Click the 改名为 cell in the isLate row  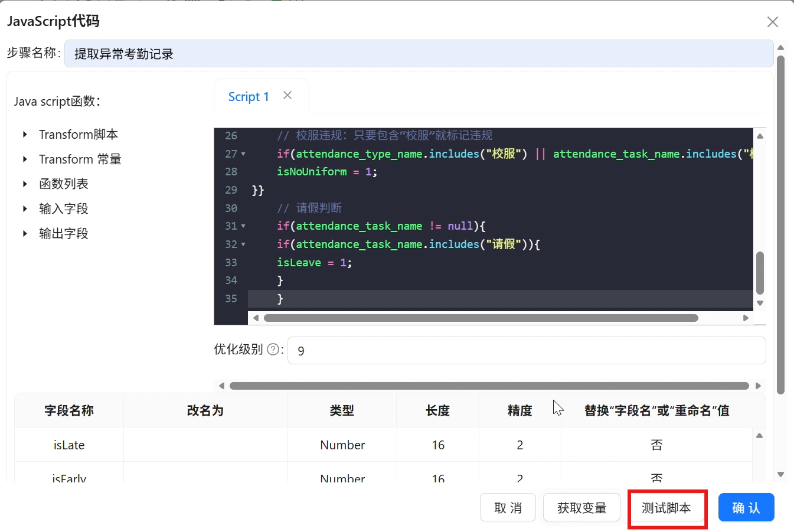205,445
